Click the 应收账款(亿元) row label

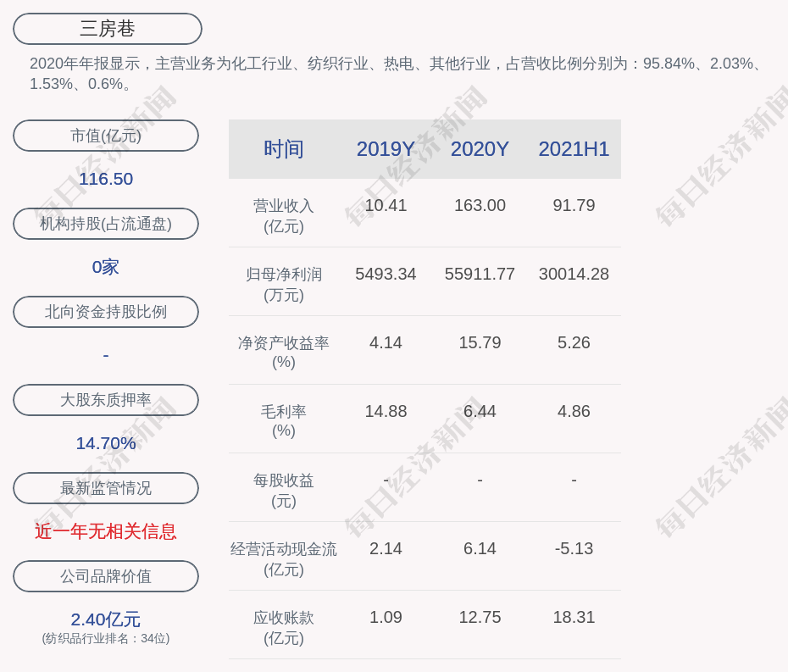[284, 628]
